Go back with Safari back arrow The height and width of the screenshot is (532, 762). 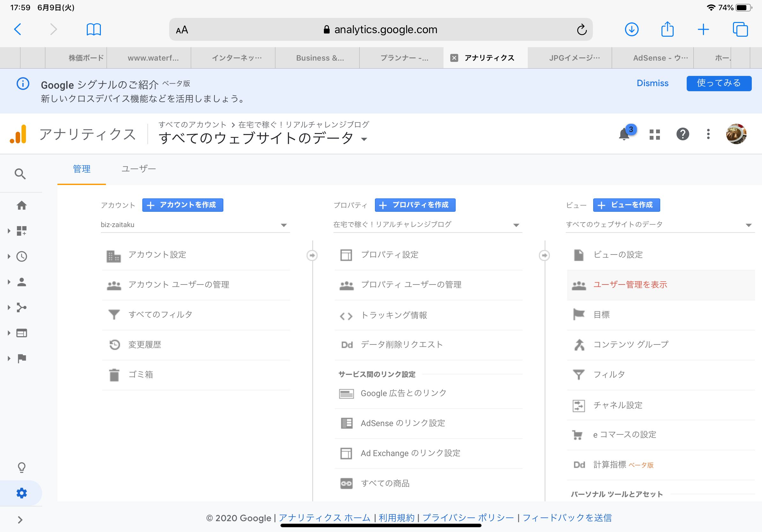tap(18, 29)
